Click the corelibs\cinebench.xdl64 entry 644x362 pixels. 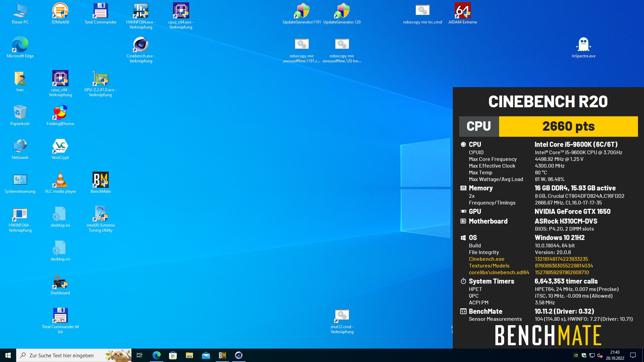[499, 273]
